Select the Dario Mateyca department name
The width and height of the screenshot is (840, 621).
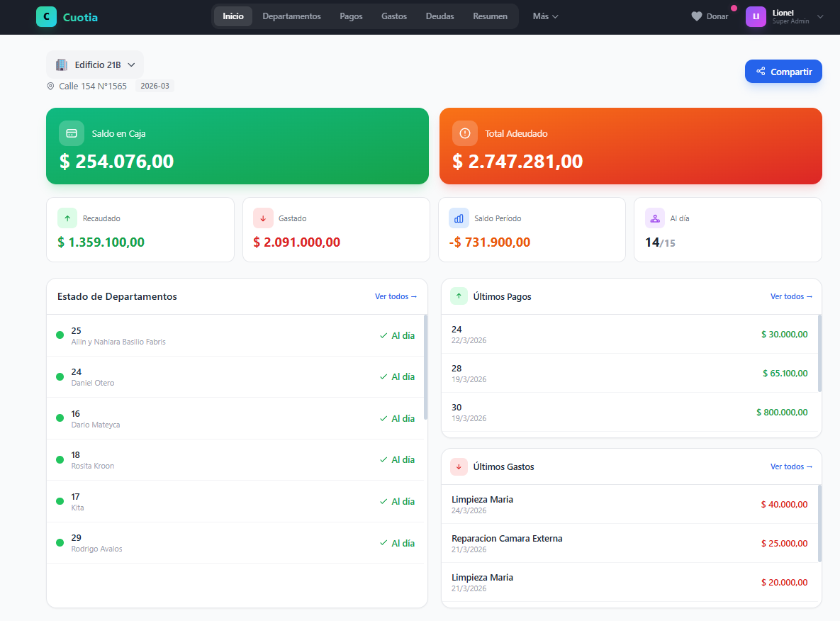(x=96, y=425)
